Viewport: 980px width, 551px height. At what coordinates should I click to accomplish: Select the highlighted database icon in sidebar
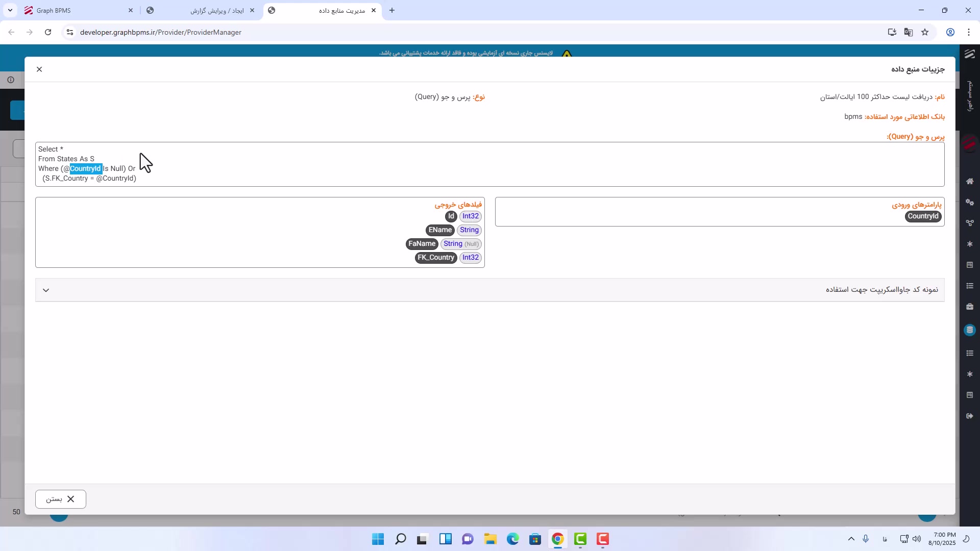click(970, 330)
